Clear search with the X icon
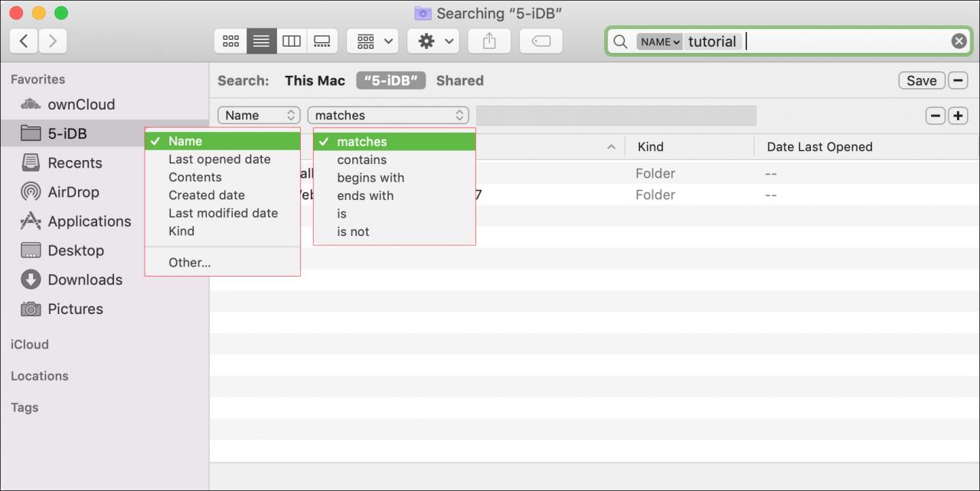This screenshot has width=980, height=491. coord(959,41)
